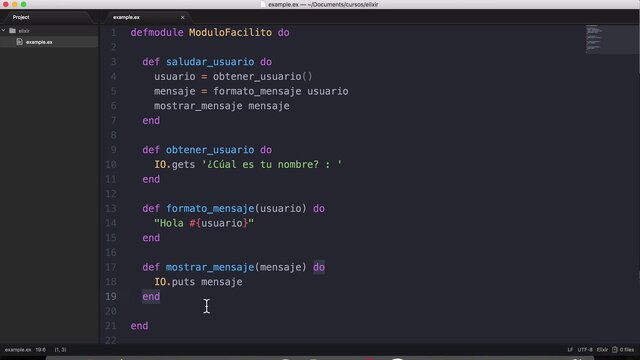Screen dimensions: 640x360
Task: Click the end keyword on line 7
Action: click(151, 120)
